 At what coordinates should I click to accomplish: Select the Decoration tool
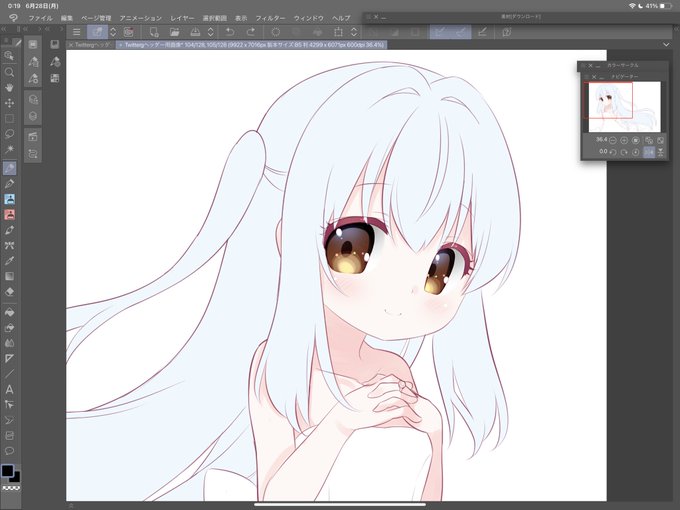point(9,245)
